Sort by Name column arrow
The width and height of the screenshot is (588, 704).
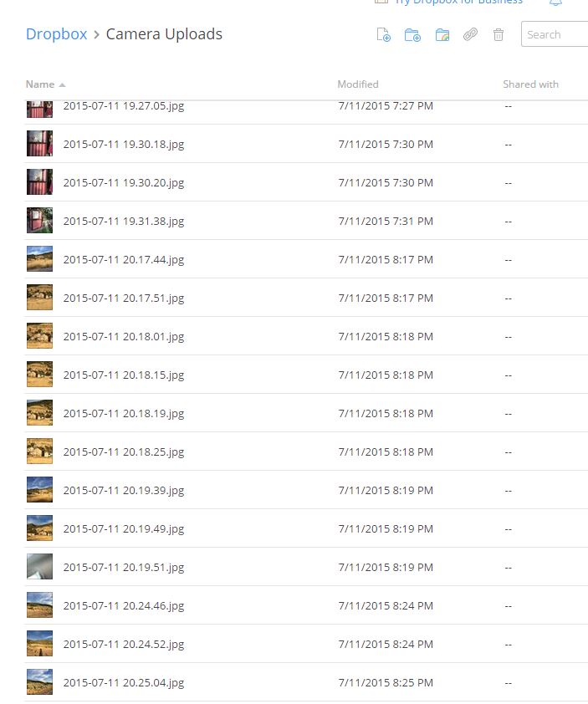click(x=62, y=84)
